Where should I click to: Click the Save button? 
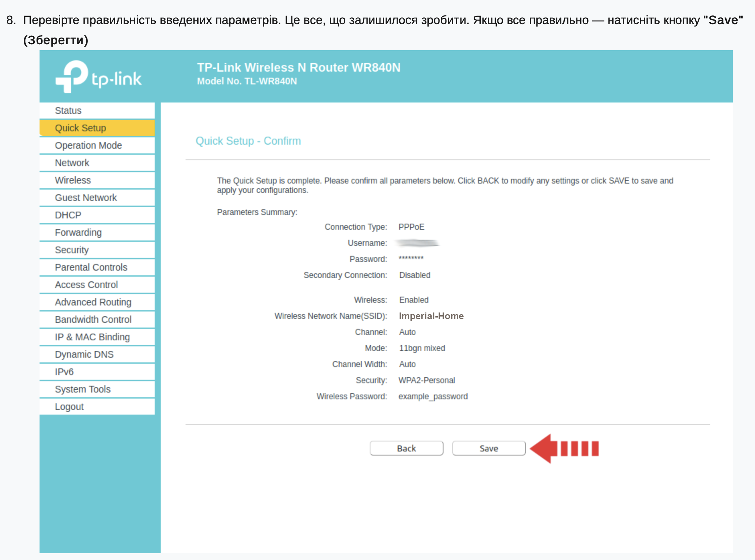click(488, 448)
